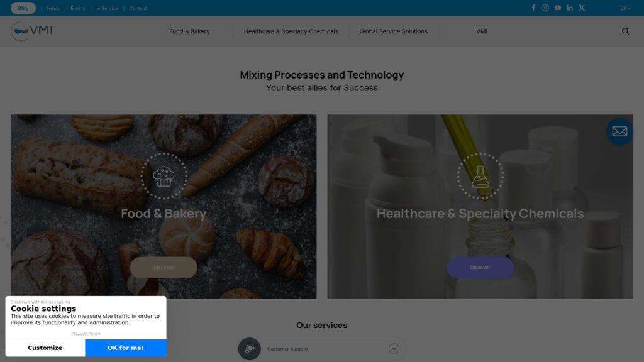Click Continue without accepting link
Image resolution: width=644 pixels, height=362 pixels.
40,302
